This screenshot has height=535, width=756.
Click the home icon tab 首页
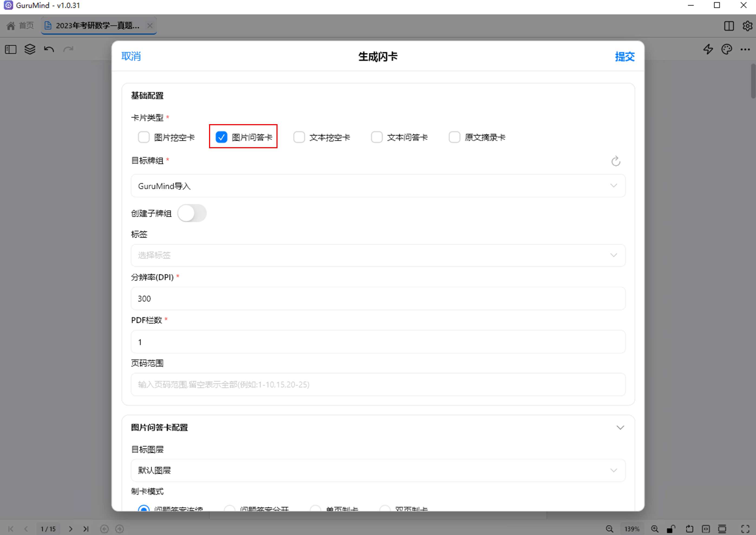20,25
